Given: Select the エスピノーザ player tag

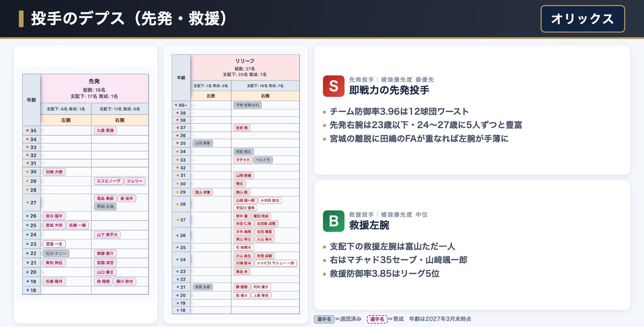Looking at the screenshot, I should pos(108,181).
